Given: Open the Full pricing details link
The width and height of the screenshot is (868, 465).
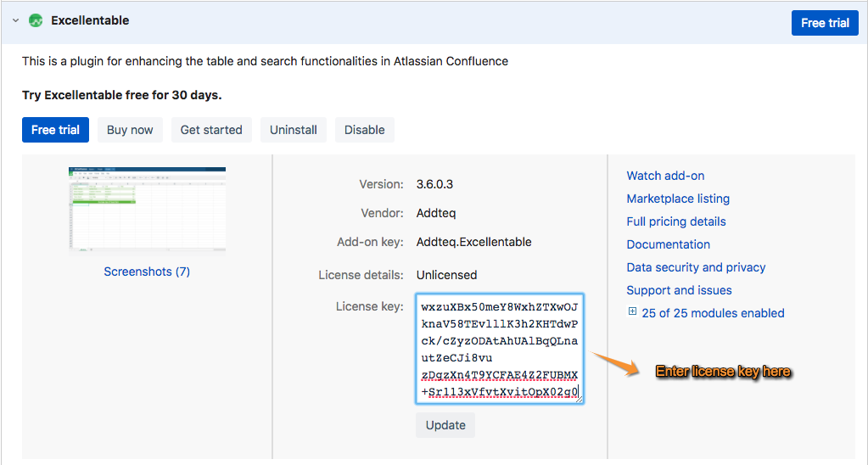Looking at the screenshot, I should [676, 221].
